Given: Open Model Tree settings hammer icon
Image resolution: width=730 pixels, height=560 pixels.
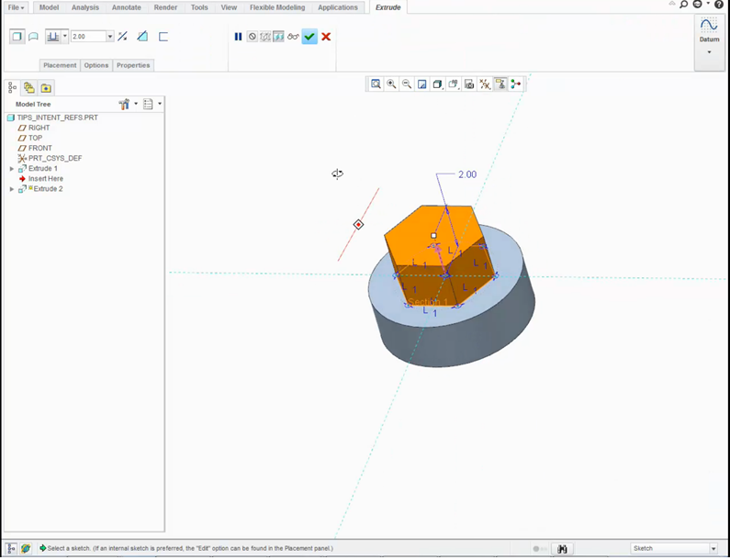Looking at the screenshot, I should tap(124, 105).
